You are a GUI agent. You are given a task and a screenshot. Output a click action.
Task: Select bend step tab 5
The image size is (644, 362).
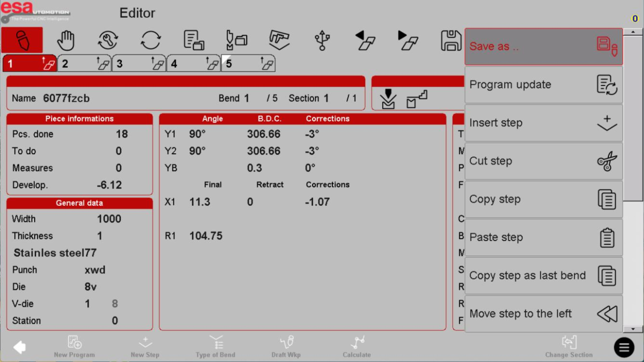coord(248,64)
